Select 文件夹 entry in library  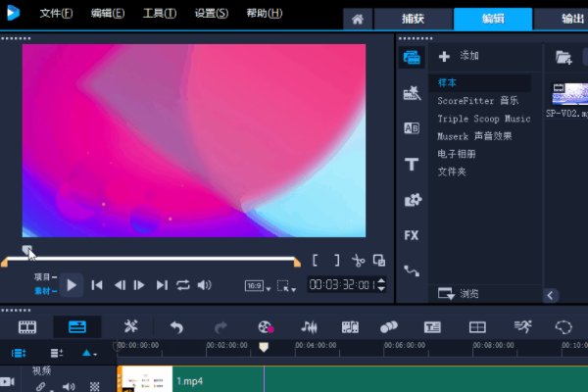[x=452, y=171]
